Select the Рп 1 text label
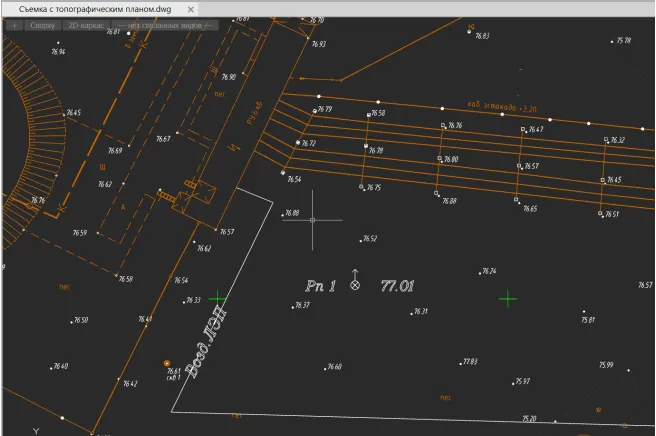656x436 pixels. point(320,286)
